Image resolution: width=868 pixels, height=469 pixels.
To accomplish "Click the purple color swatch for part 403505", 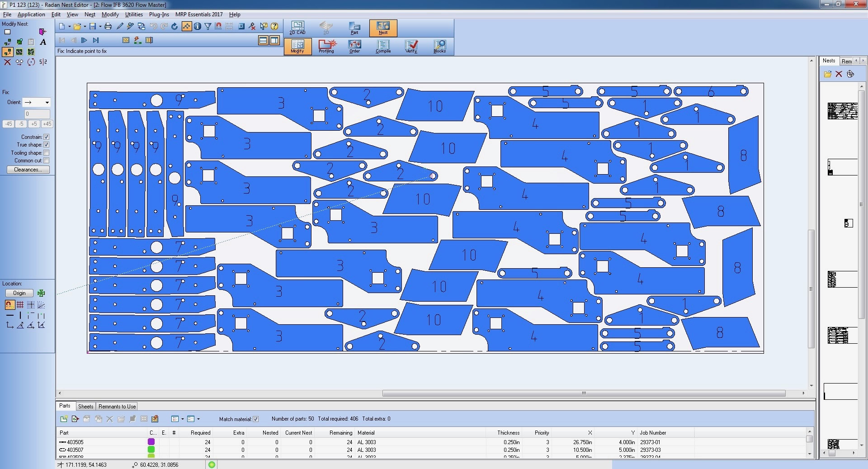I will tap(151, 442).
